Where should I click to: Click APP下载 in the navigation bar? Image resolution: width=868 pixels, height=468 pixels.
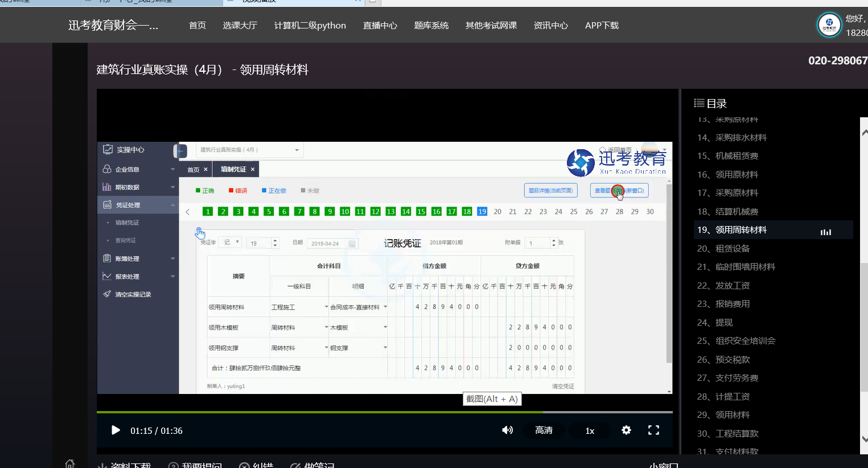tap(602, 26)
